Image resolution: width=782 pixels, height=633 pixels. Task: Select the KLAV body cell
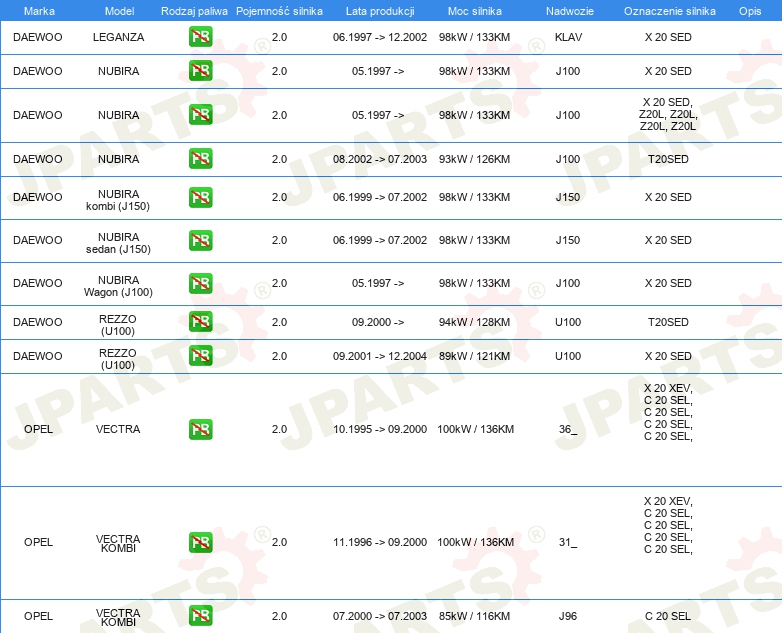[568, 37]
